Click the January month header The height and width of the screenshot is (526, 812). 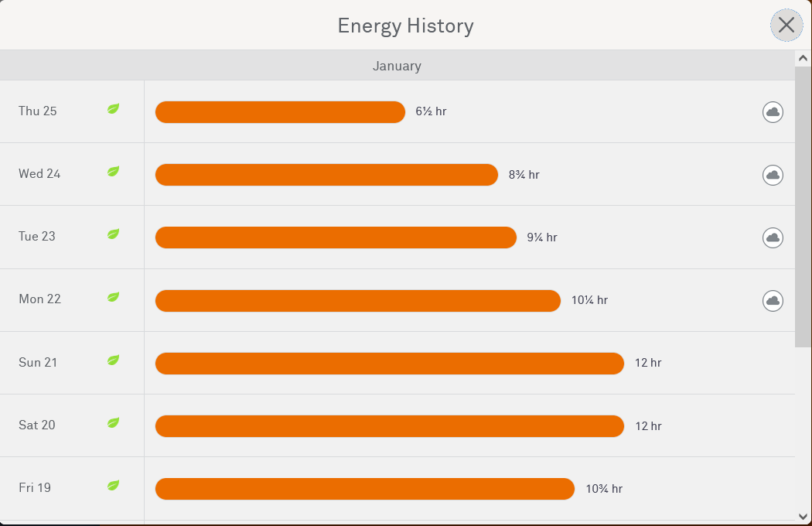(397, 66)
